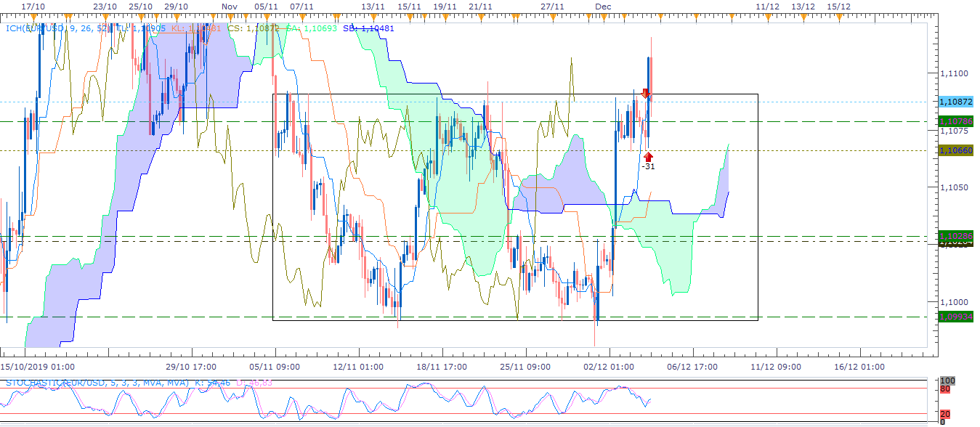Click the orange marker below 13/12

pyautogui.click(x=803, y=17)
